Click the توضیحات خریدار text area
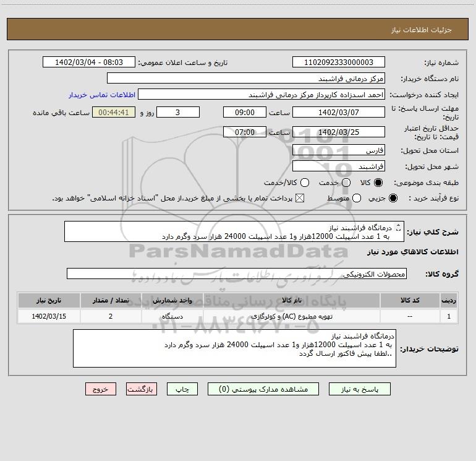 (234, 348)
